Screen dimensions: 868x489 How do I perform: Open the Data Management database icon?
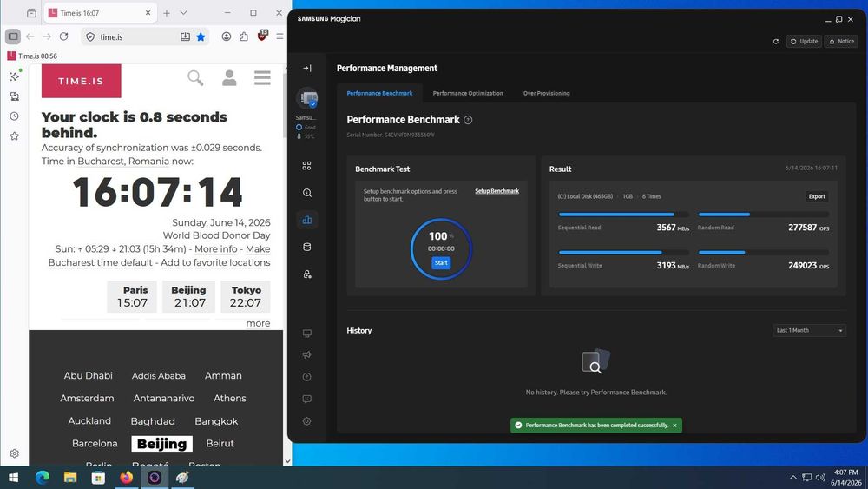pyautogui.click(x=306, y=247)
